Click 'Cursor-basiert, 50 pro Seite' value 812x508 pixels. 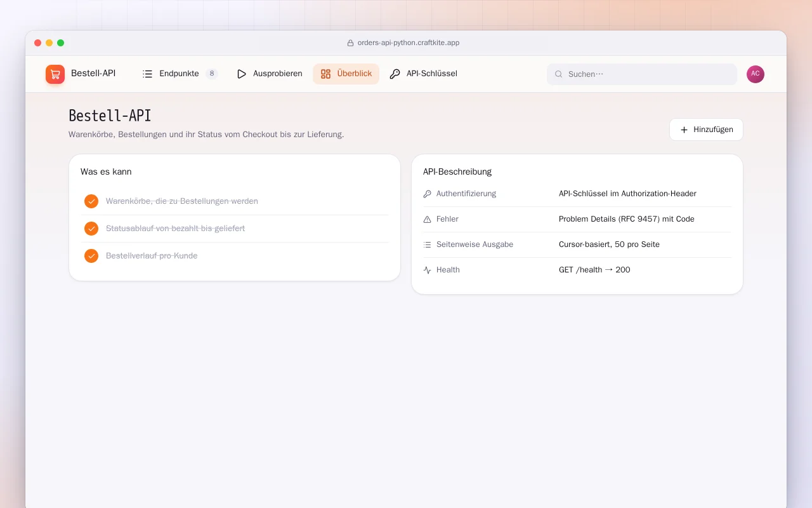click(x=609, y=244)
